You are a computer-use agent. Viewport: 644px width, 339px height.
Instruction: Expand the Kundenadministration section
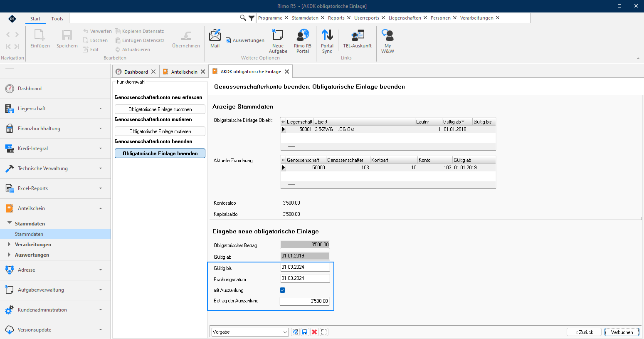(55, 310)
